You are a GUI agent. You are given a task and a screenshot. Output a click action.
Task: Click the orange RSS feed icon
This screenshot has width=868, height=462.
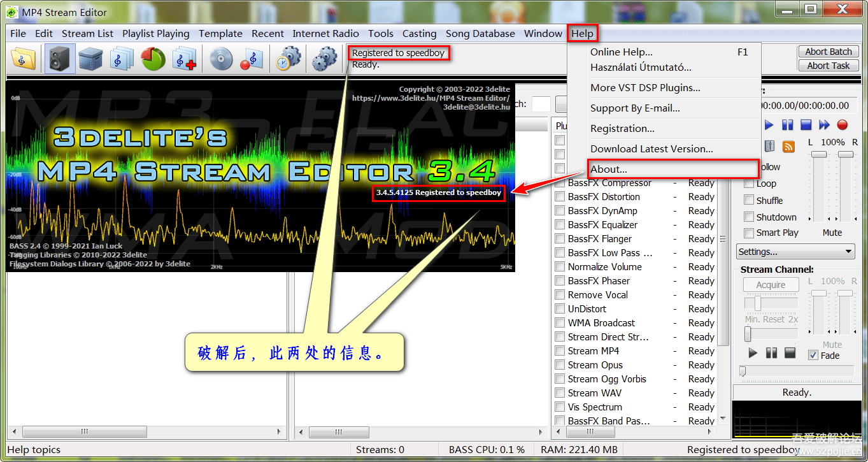coord(788,147)
